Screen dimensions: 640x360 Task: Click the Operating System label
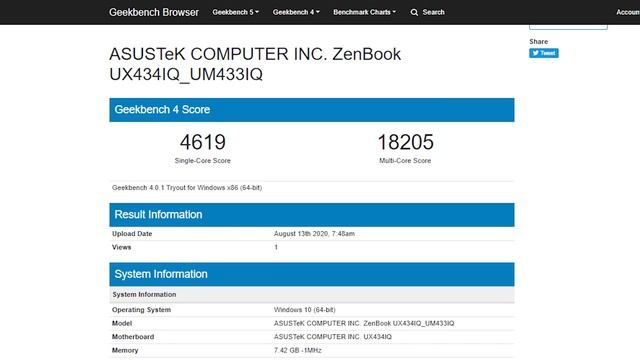(141, 310)
